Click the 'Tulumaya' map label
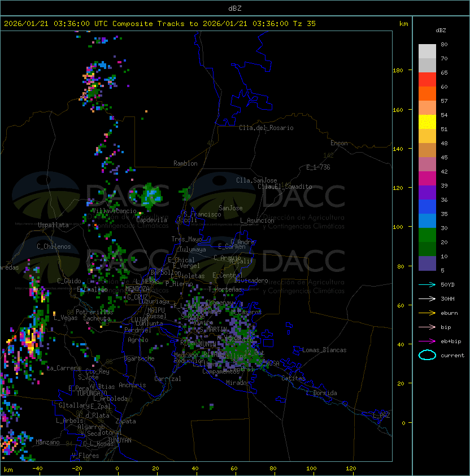The image size is (470, 476). point(193,249)
